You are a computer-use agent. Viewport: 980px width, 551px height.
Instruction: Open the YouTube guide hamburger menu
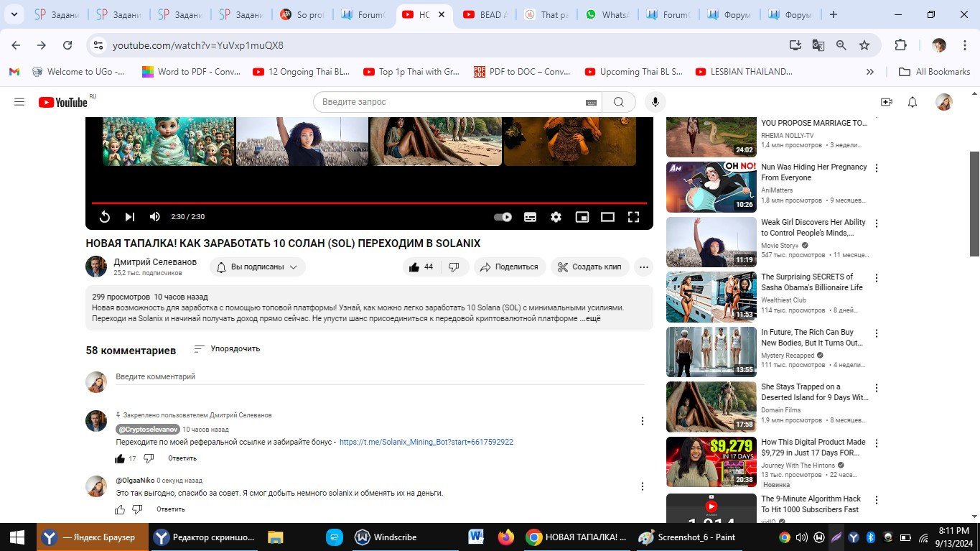[x=19, y=102]
